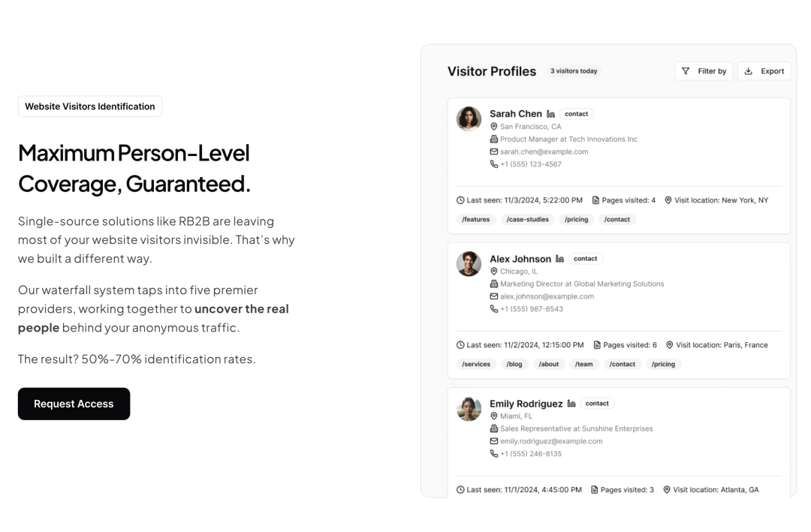
Task: Click the /pricing tag under Sarah Chen
Action: click(576, 219)
